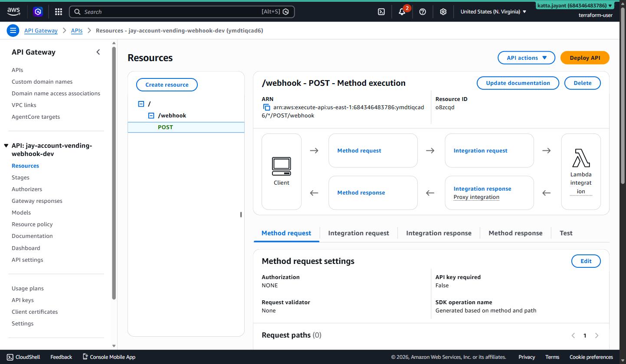Toggle the hamburger navigation menu
Viewport: 626px width, 364px height.
click(13, 30)
